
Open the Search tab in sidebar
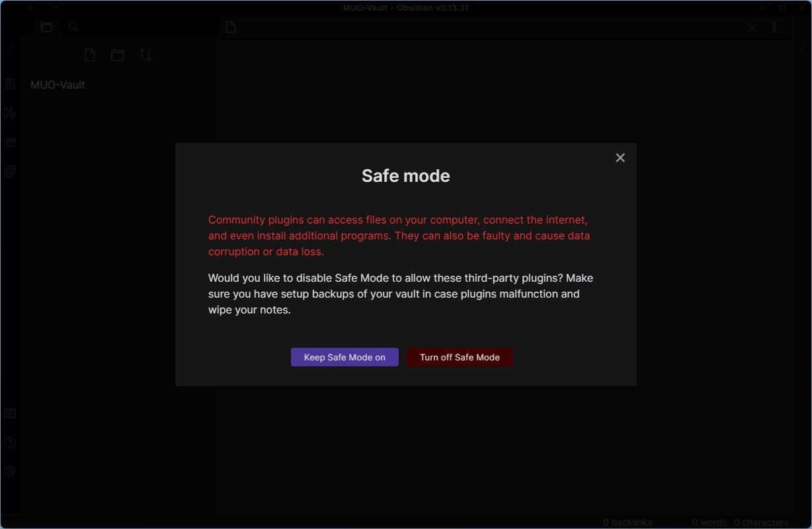[74, 27]
